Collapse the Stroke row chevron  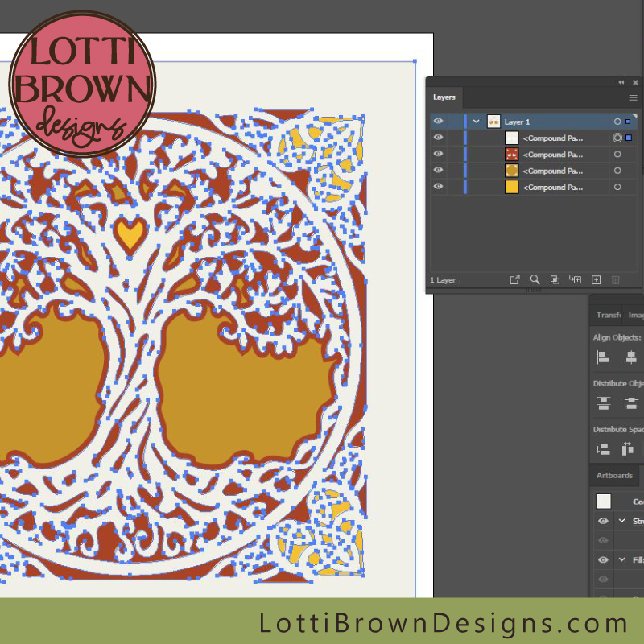click(x=621, y=521)
